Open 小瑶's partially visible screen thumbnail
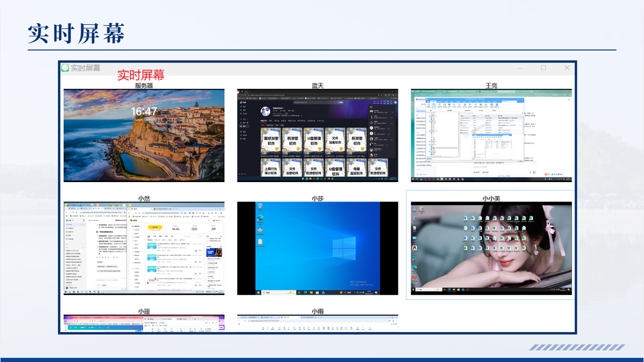Screen dimensions: 644x362 (x=144, y=323)
